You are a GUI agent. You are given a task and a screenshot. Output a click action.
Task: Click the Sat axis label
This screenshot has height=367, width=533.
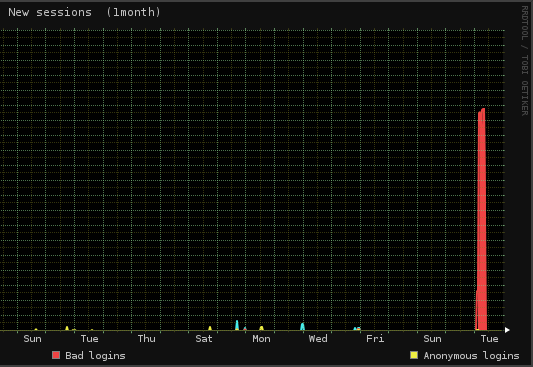click(x=204, y=339)
